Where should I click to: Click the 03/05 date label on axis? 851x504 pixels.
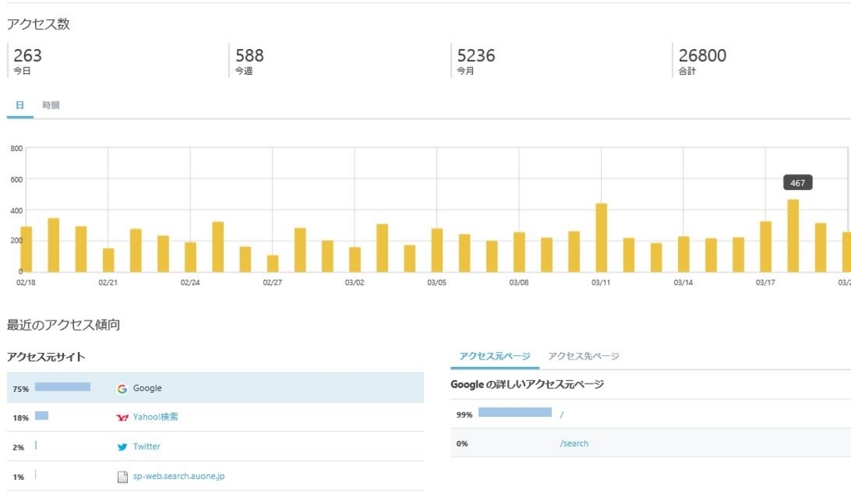[x=437, y=282]
